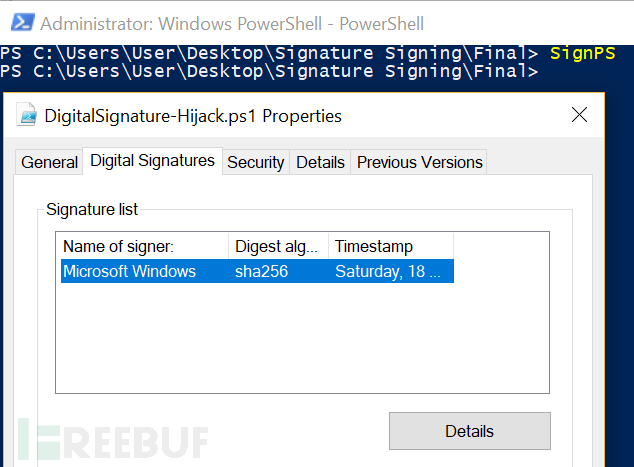
Task: Click the Details button below signature list
Action: pos(469,431)
